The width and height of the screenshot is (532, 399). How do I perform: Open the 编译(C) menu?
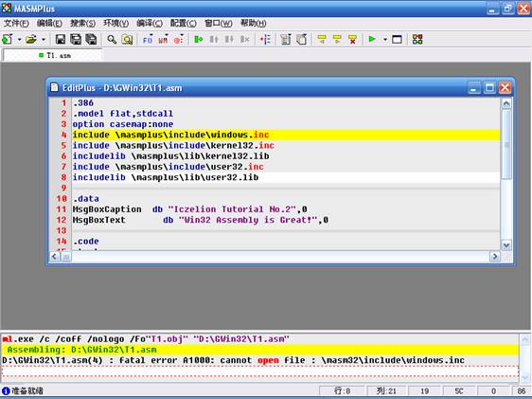(150, 23)
